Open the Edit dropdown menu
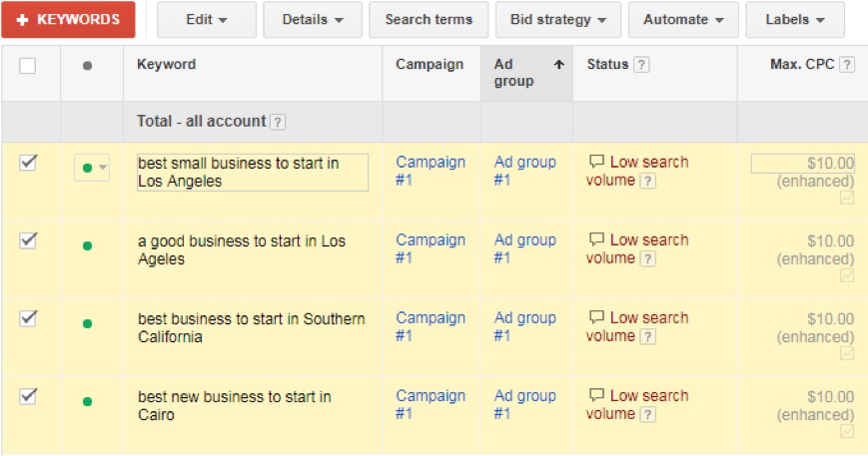Image resolution: width=868 pixels, height=456 pixels. (207, 19)
